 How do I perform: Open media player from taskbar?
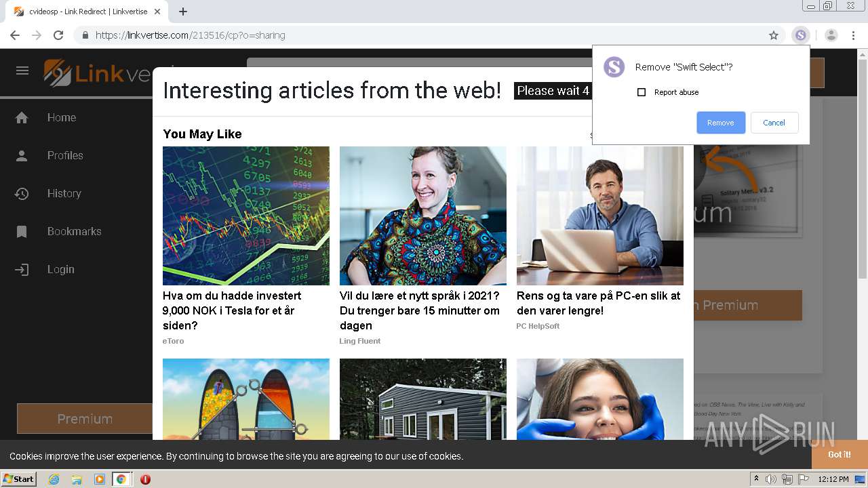pyautogui.click(x=100, y=479)
